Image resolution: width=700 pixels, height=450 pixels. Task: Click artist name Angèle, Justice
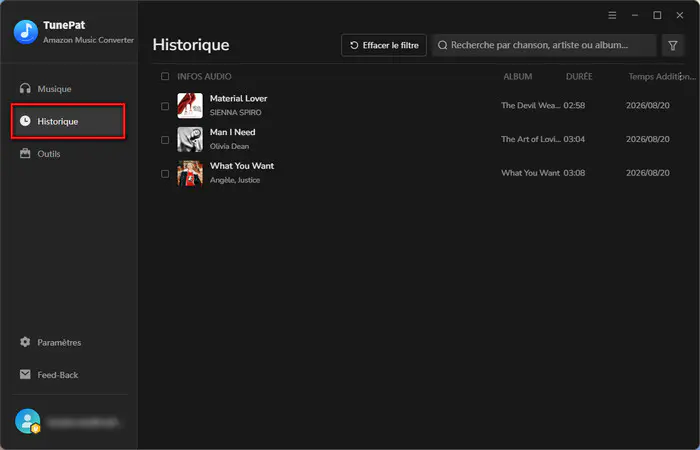tap(235, 180)
